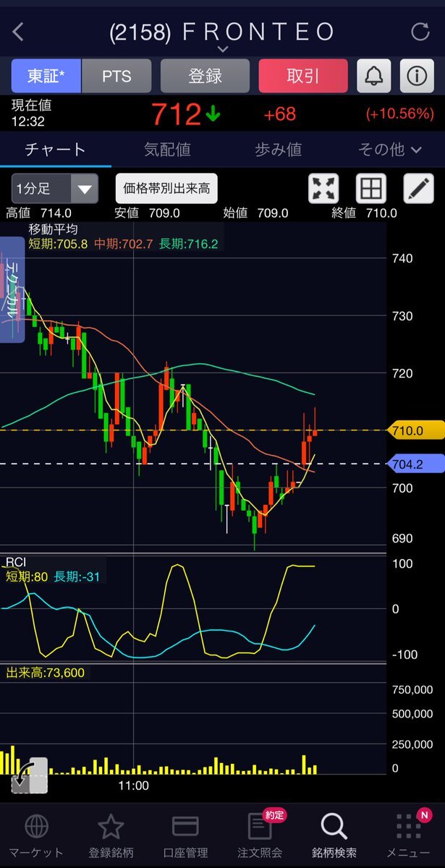Switch to the チャート tab
The width and height of the screenshot is (445, 868).
click(x=56, y=150)
